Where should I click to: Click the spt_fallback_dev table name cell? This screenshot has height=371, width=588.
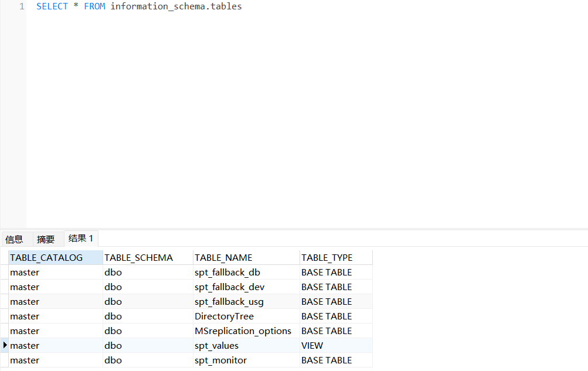(x=229, y=287)
